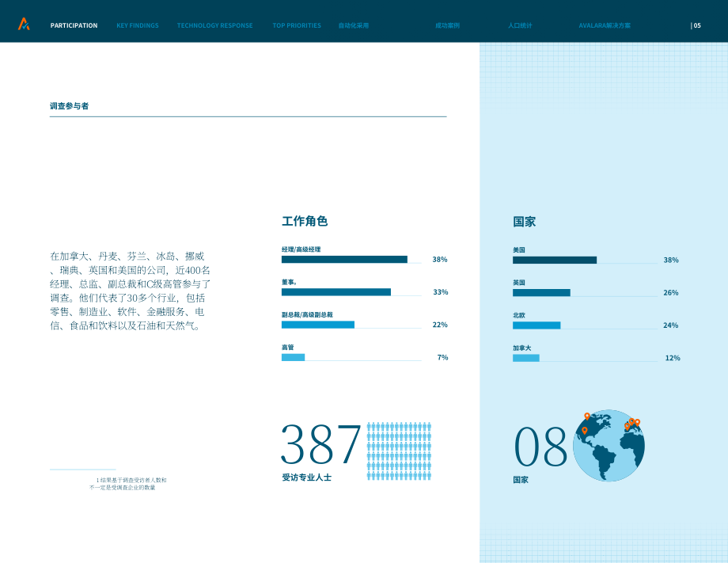Select the 董事 bar
This screenshot has width=728, height=563.
[x=336, y=291]
